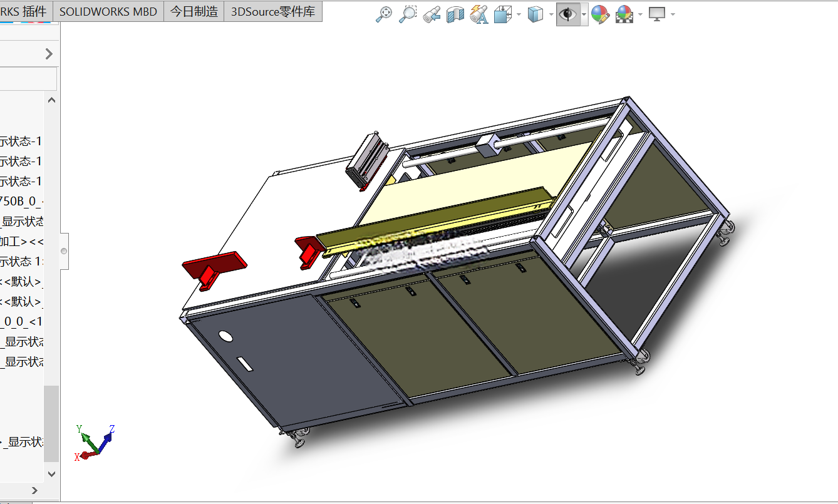Toggle the Hide/Show Items eye button
Screen dimensions: 838x504
(568, 14)
